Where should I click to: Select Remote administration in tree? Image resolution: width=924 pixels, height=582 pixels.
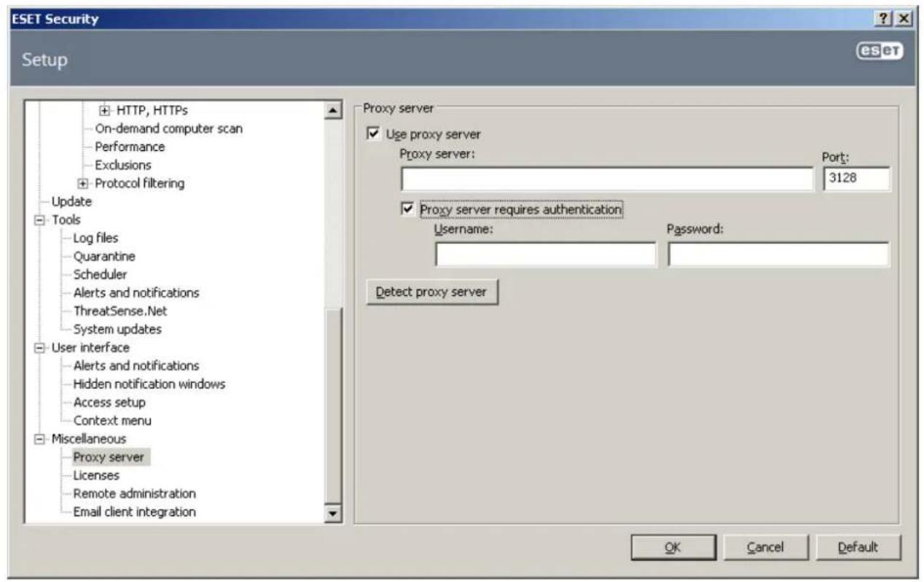(134, 494)
